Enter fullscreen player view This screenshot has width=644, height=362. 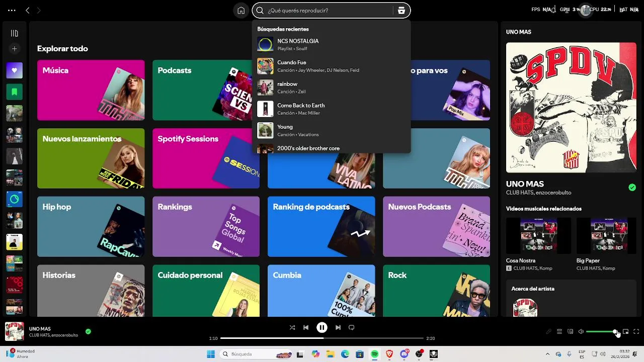tap(636, 332)
